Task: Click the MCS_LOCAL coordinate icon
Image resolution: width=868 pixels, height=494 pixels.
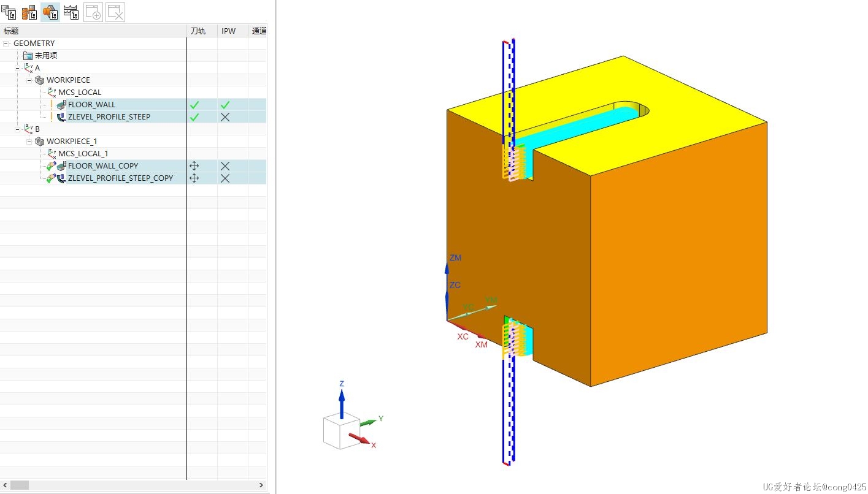Action: [x=52, y=93]
